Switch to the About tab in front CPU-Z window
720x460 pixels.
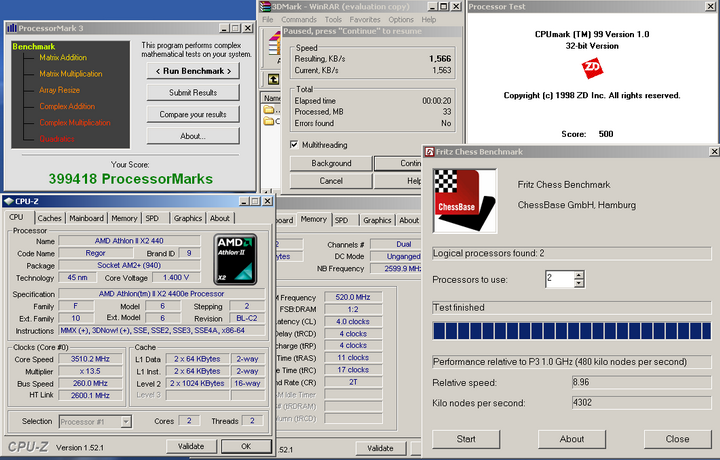click(x=219, y=218)
